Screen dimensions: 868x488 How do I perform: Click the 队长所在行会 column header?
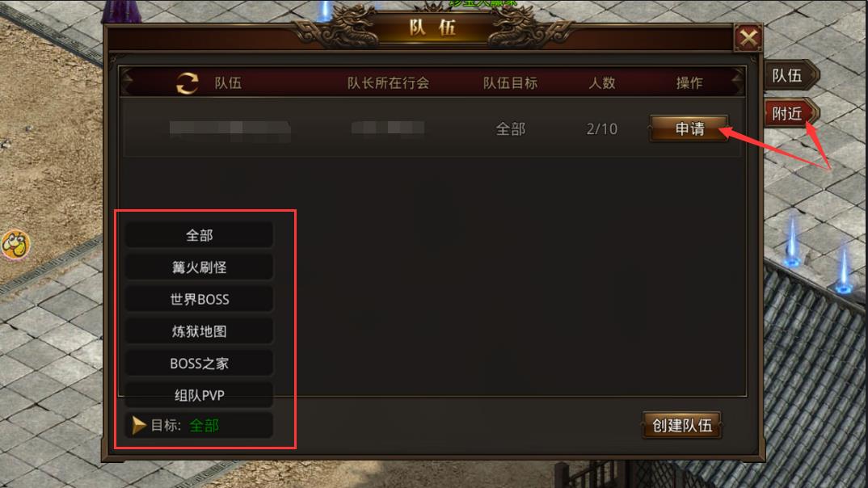pyautogui.click(x=388, y=83)
